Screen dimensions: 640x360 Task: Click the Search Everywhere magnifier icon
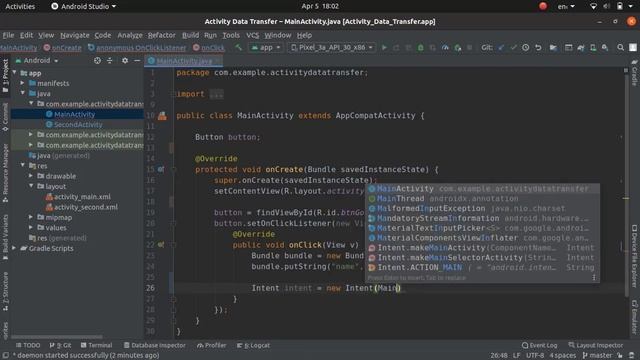620,47
